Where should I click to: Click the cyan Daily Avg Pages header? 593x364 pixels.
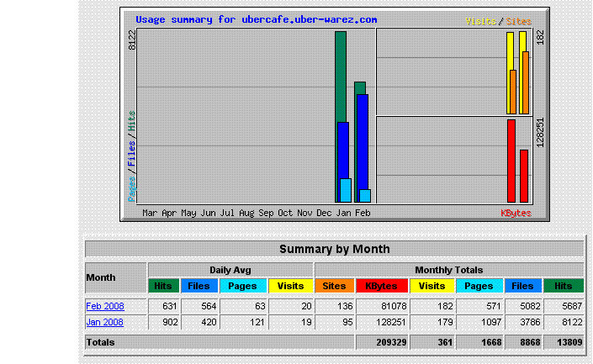pyautogui.click(x=243, y=286)
